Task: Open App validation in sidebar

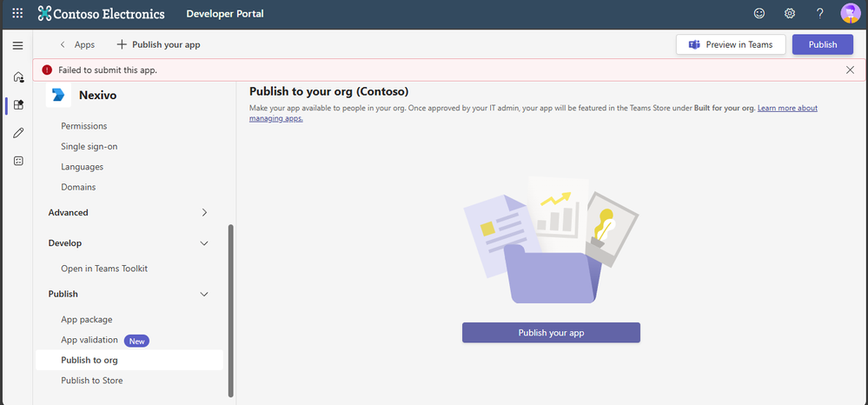Action: pyautogui.click(x=89, y=340)
